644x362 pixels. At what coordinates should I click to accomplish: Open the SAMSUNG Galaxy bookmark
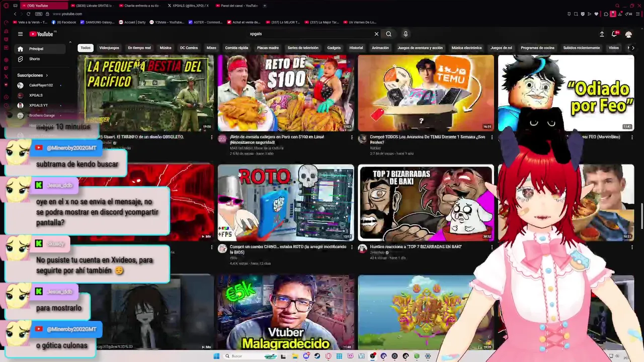[97, 22]
